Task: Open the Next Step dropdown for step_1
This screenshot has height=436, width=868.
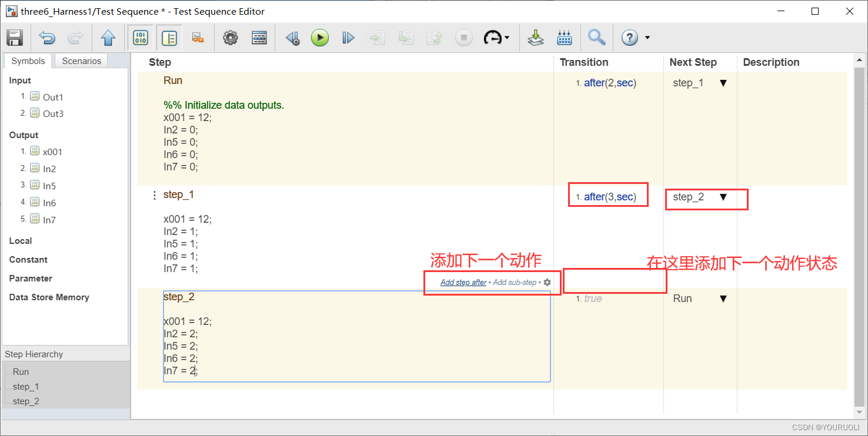Action: 723,197
